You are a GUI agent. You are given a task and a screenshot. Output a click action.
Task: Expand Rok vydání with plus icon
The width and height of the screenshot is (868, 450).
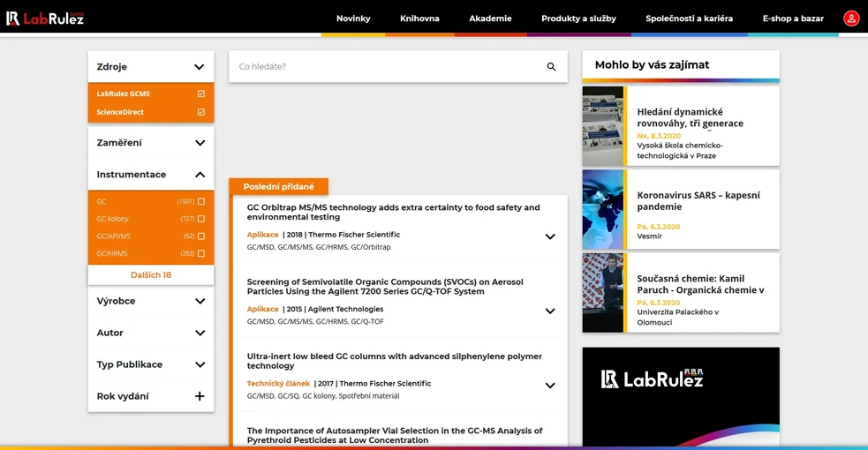pyautogui.click(x=200, y=396)
